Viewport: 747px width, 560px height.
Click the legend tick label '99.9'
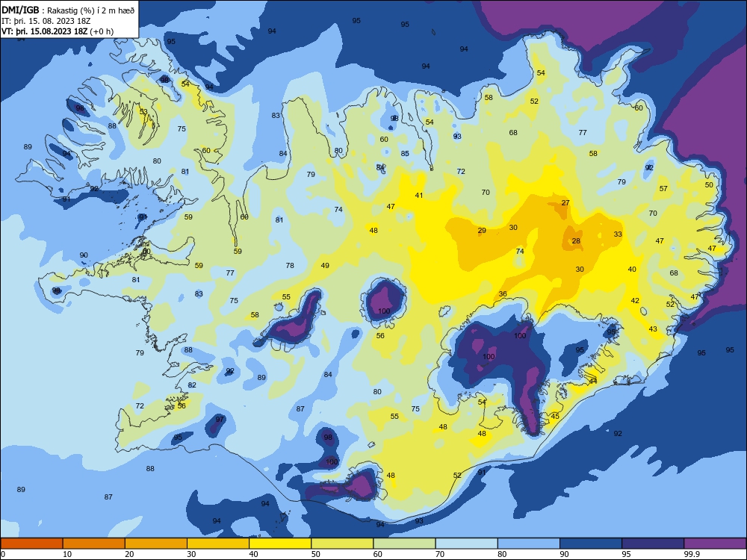click(x=692, y=554)
